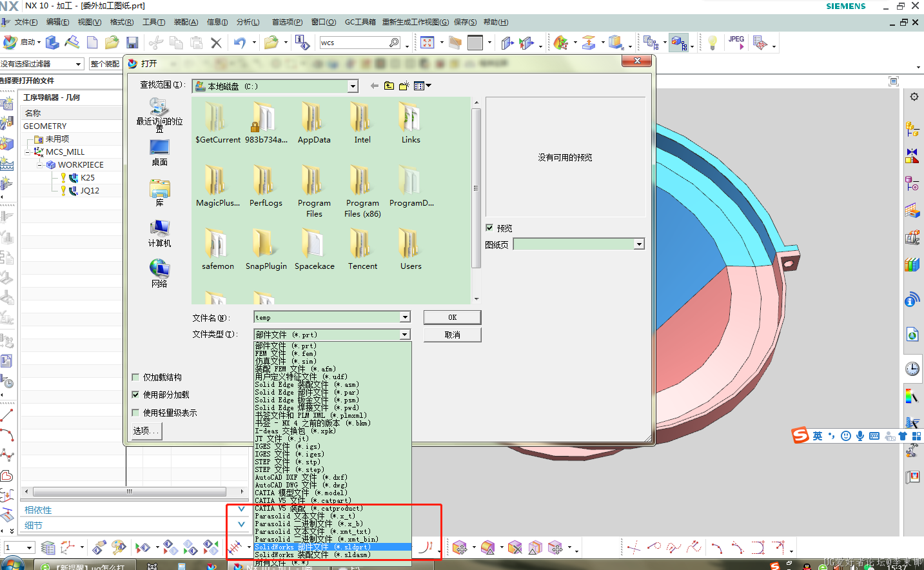Click the entire assembly scope button

click(x=105, y=64)
